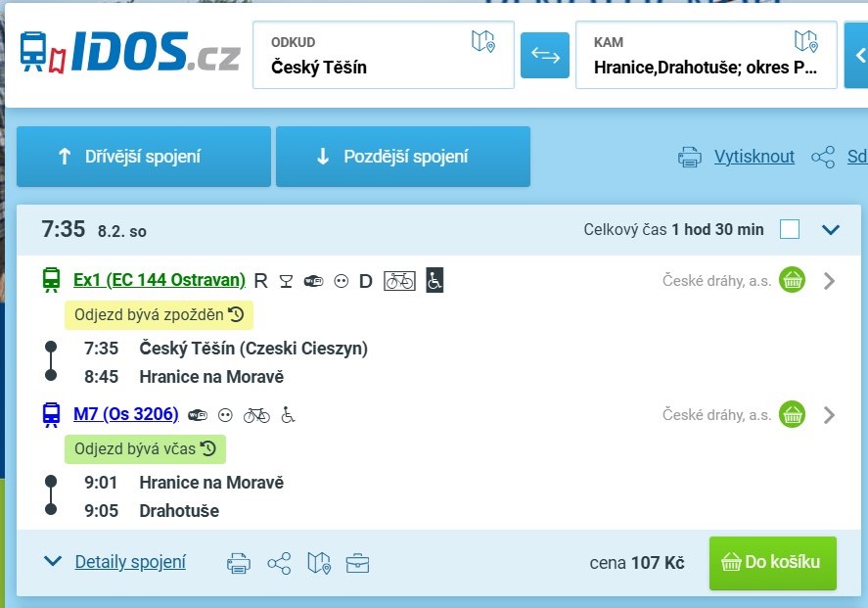Open train Ex1 (EC 144 Ostravan) link
This screenshot has height=608, width=868.
pos(160,280)
